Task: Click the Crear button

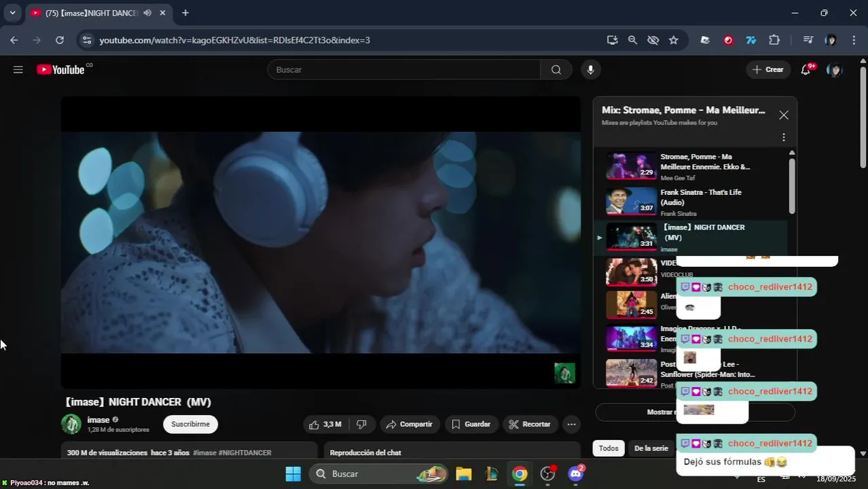Action: [x=768, y=69]
